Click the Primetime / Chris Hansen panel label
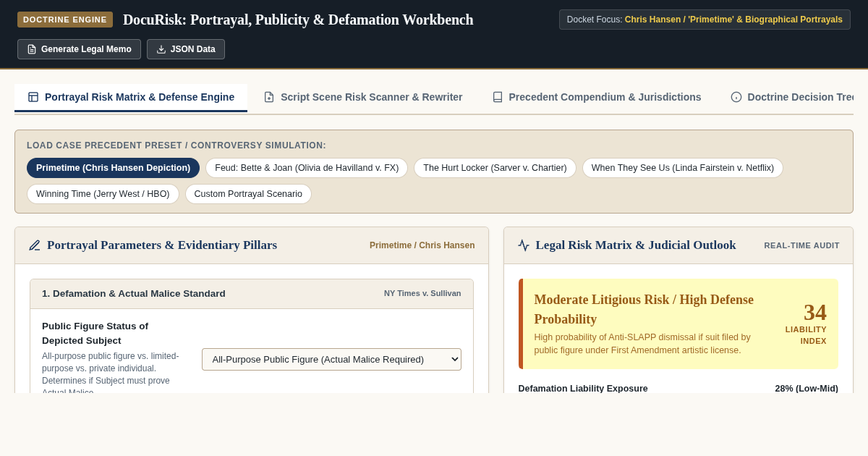Viewport: 868px width, 456px height. click(x=422, y=245)
